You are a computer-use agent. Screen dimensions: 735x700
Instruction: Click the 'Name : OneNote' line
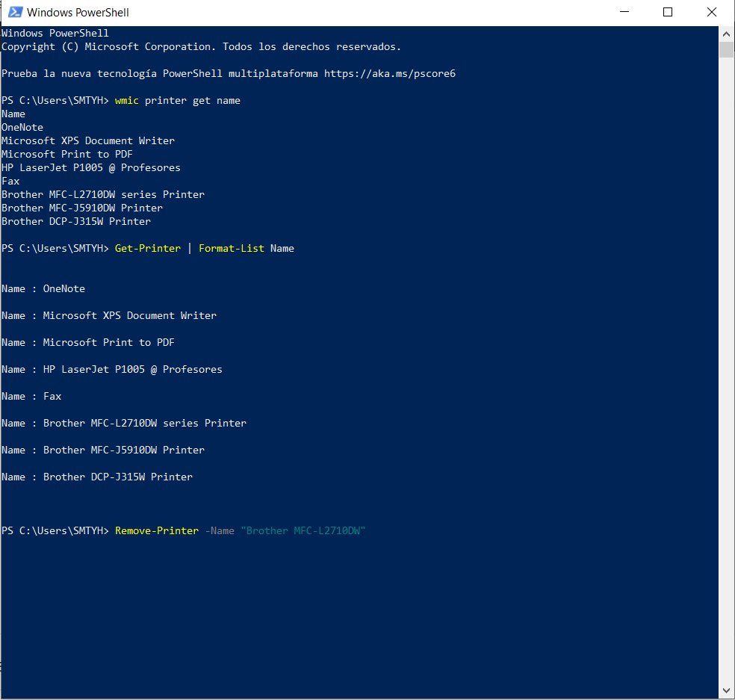[43, 289]
